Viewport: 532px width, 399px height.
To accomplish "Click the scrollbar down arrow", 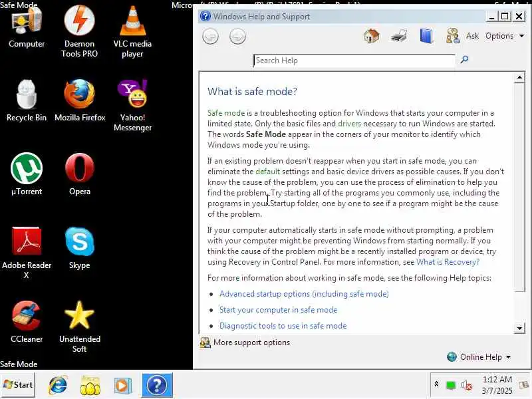I will (x=519, y=328).
